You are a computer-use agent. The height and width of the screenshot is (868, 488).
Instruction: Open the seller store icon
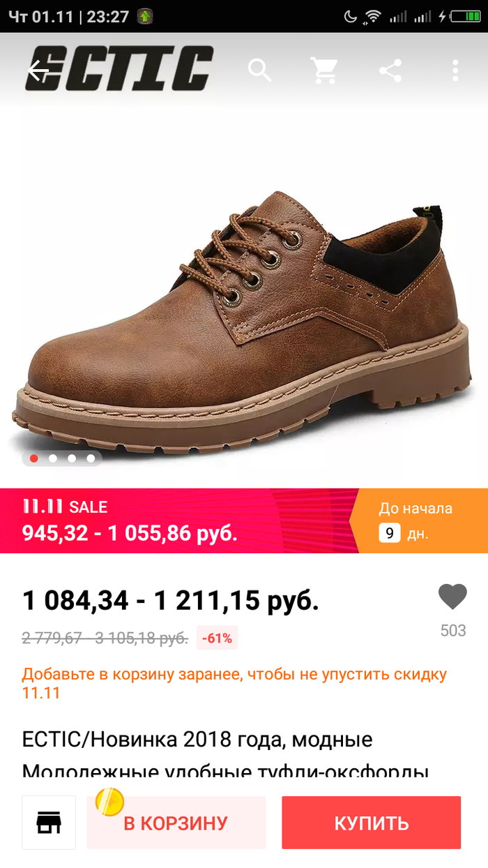pos(49,823)
